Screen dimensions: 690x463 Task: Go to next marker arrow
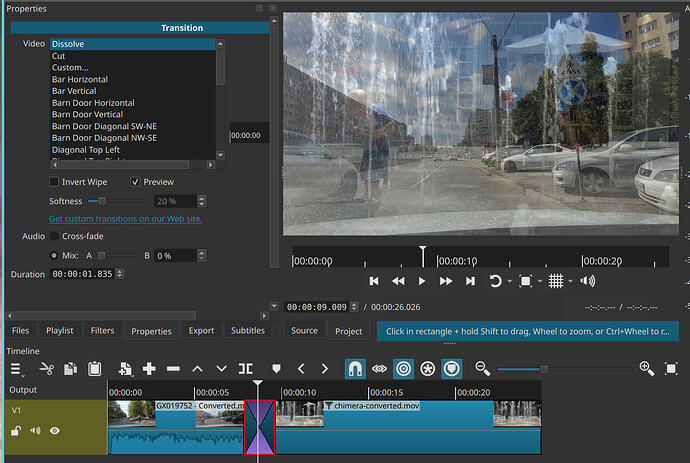325,369
